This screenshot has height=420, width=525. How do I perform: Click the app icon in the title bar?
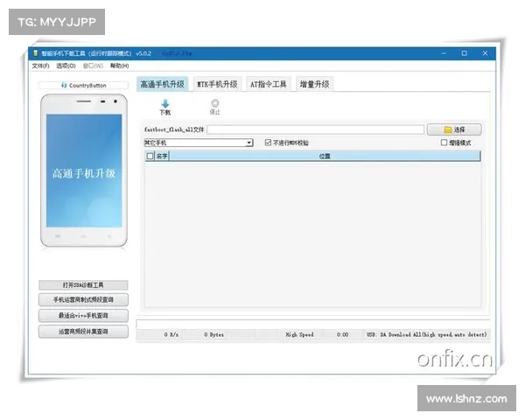36,53
